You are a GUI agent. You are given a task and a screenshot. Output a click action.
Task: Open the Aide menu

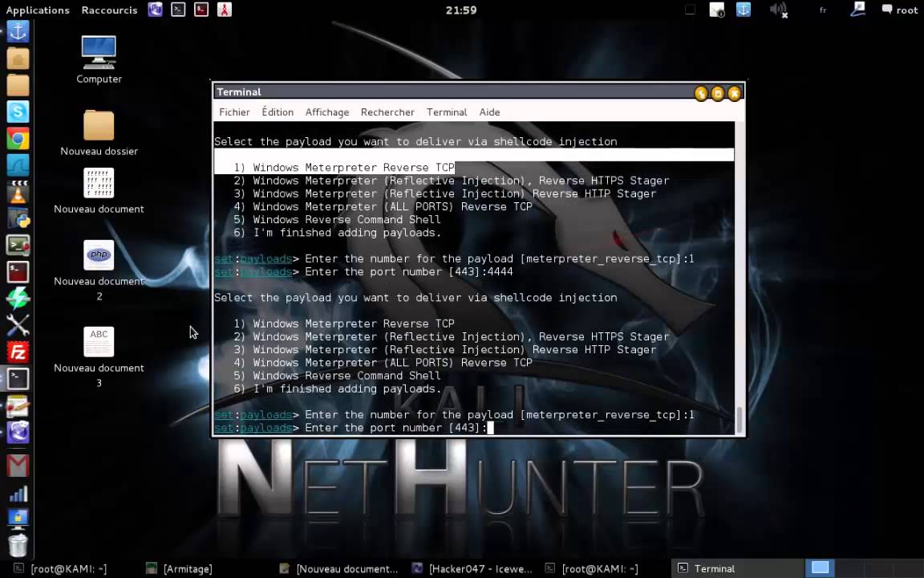tap(489, 112)
